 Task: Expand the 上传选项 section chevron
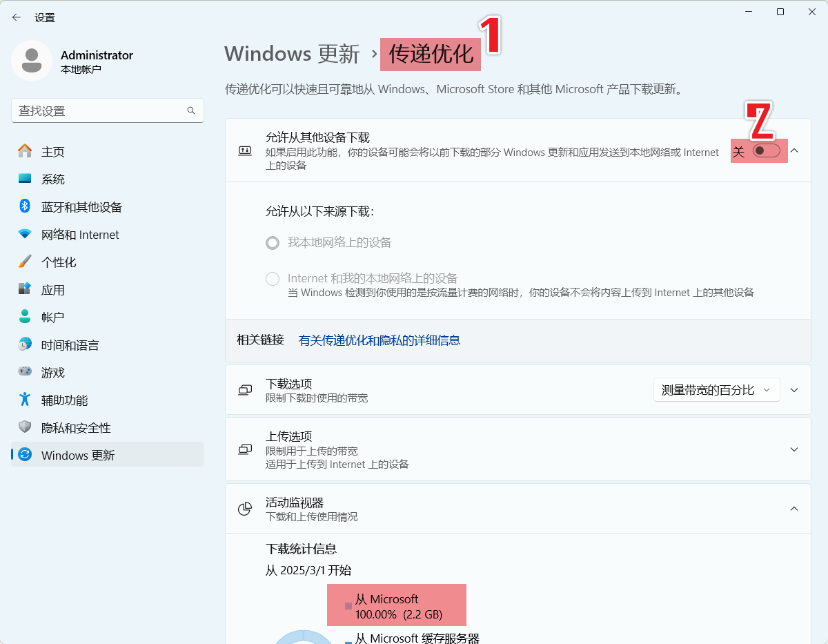pos(794,449)
